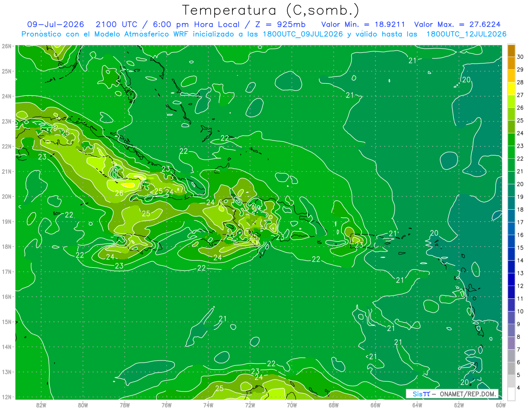This screenshot has width=532, height=411.
Task: Click the "17N" latitude axis label
Action: pos(6,271)
